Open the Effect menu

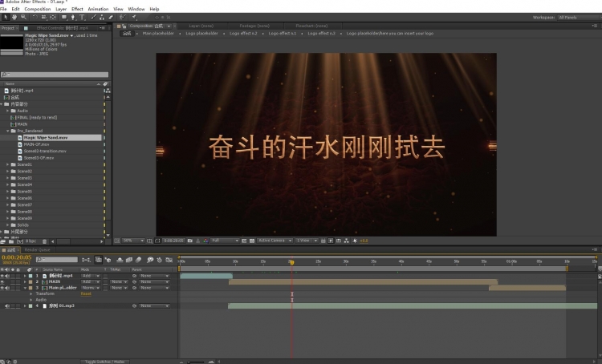[77, 9]
